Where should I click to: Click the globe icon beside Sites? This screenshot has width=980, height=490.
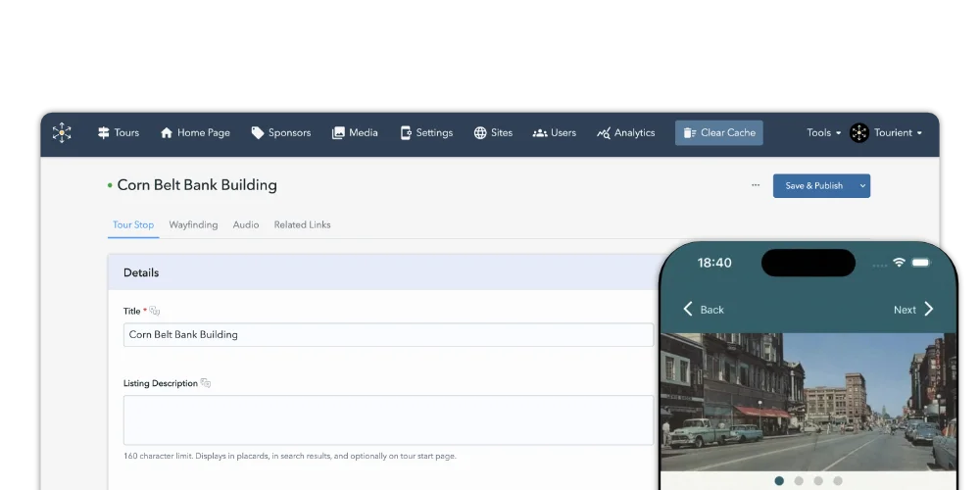(x=480, y=132)
